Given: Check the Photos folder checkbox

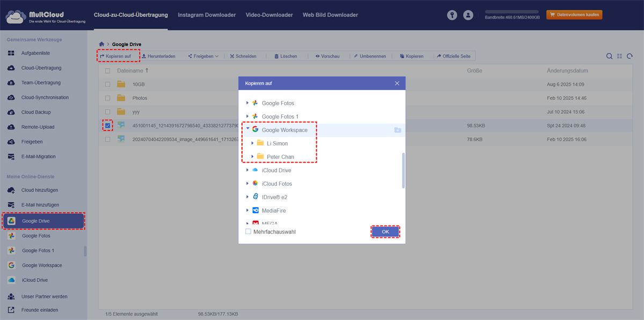Looking at the screenshot, I should pos(108,98).
